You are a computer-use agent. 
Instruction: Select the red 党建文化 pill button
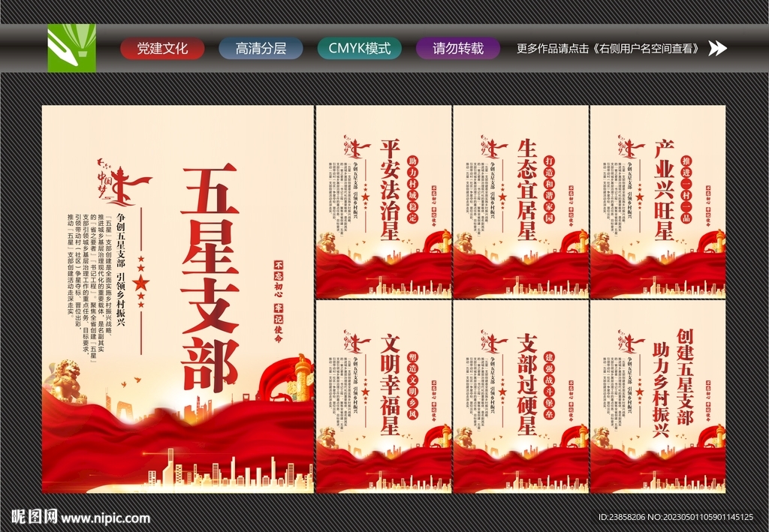click(162, 49)
